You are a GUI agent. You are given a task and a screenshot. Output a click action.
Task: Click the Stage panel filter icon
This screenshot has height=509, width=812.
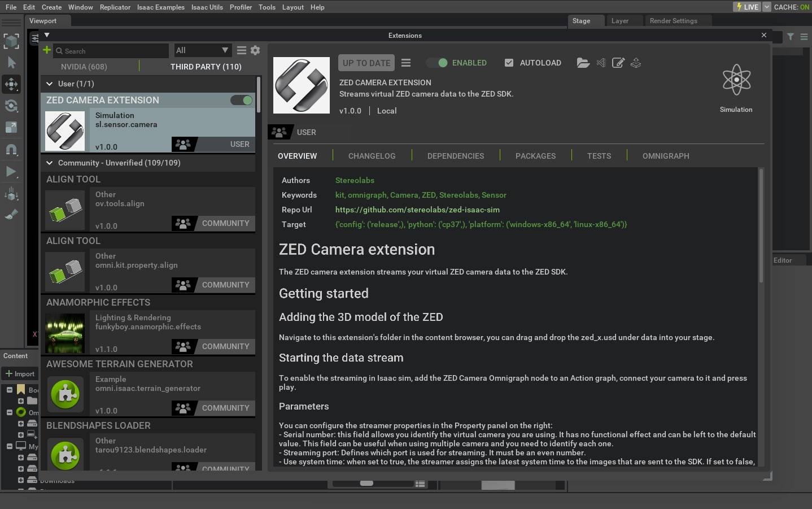click(791, 37)
